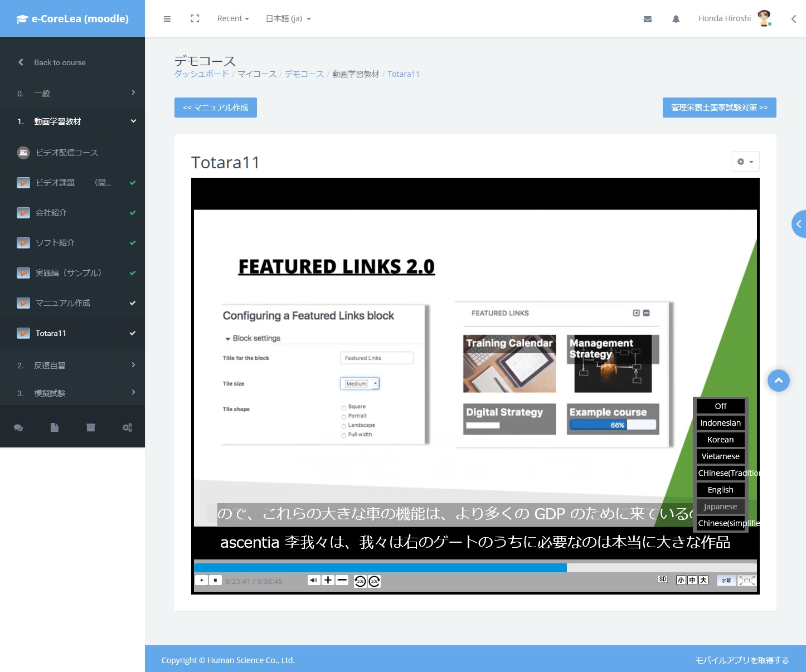Click Back to course link
The image size is (806, 672).
click(60, 62)
